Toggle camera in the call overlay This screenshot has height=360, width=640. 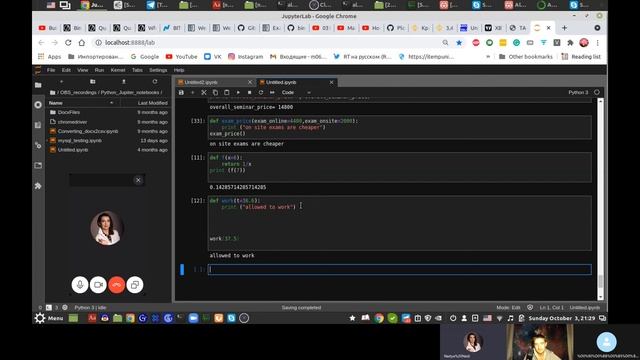coord(98,284)
